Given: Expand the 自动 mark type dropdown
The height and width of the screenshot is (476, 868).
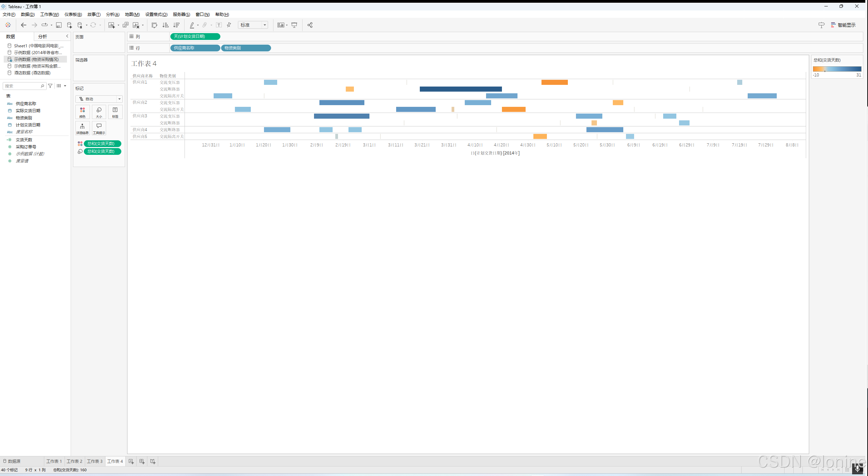Looking at the screenshot, I should (x=99, y=99).
